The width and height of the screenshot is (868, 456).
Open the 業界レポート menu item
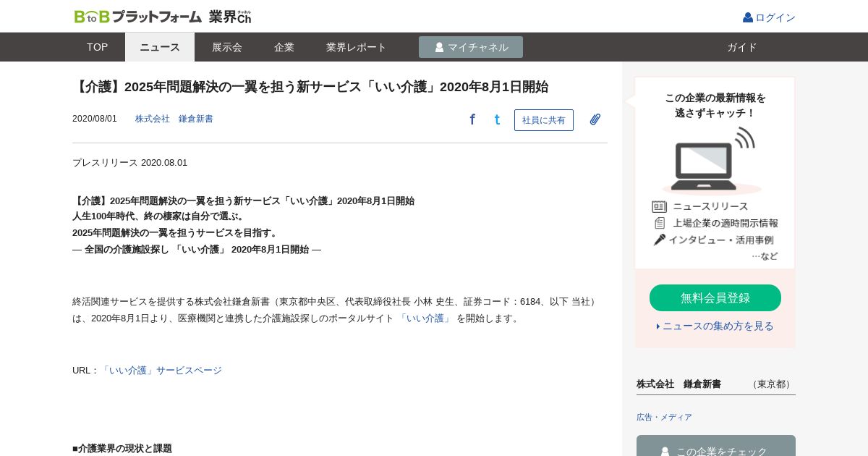tap(356, 47)
